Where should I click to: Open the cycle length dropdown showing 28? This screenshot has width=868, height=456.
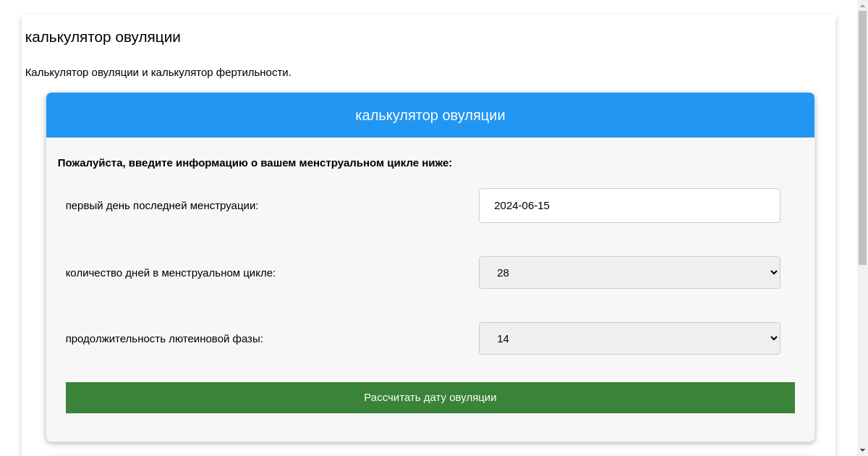629,273
